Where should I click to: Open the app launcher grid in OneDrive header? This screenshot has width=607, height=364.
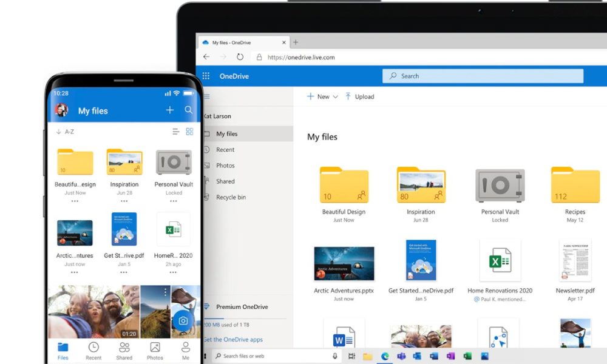206,76
